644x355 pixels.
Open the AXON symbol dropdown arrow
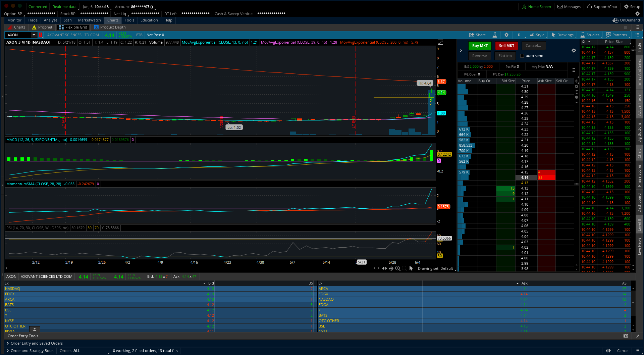34,35
